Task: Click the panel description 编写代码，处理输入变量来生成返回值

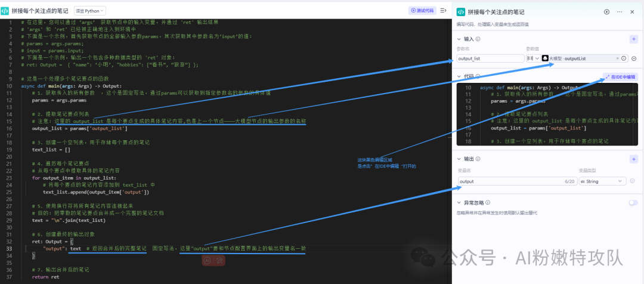Action: [x=493, y=24]
